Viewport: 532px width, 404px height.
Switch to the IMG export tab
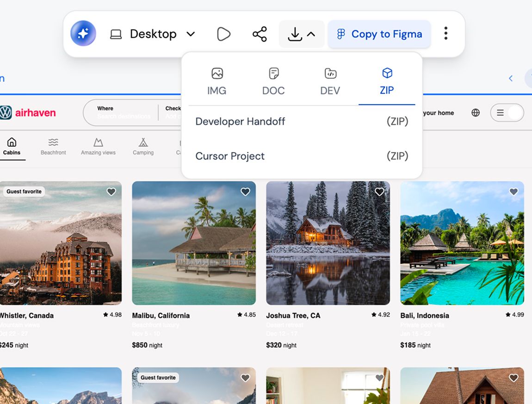point(217,82)
